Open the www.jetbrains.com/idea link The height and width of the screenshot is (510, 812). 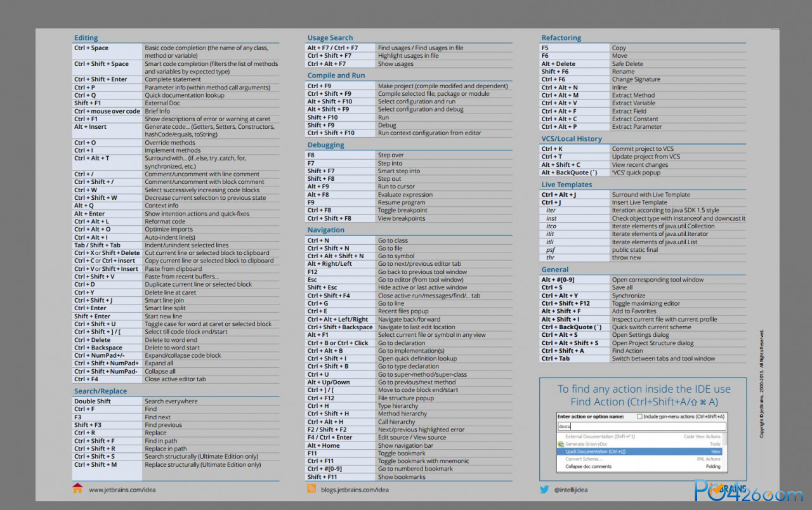[122, 490]
